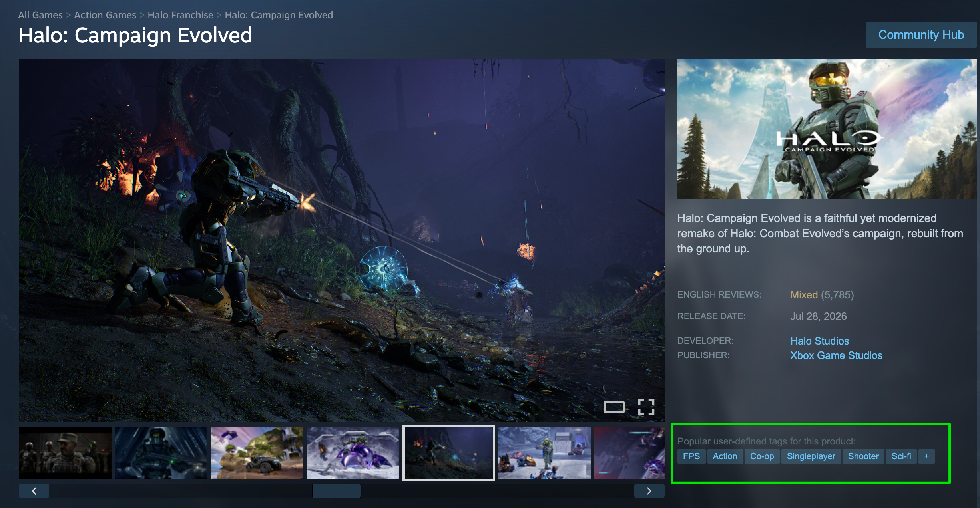Screen dimensions: 980x508
Task: Click the left arrow of the thumbnail strip
Action: coord(34,491)
